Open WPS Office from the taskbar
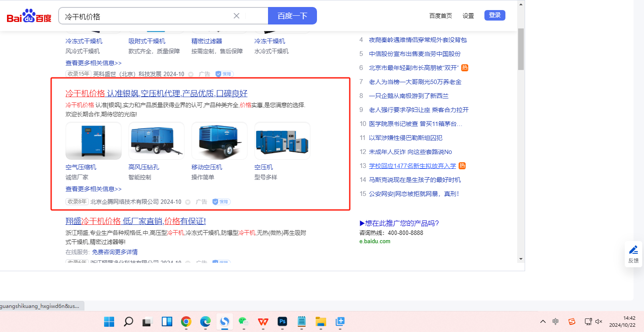644x332 pixels. click(263, 322)
